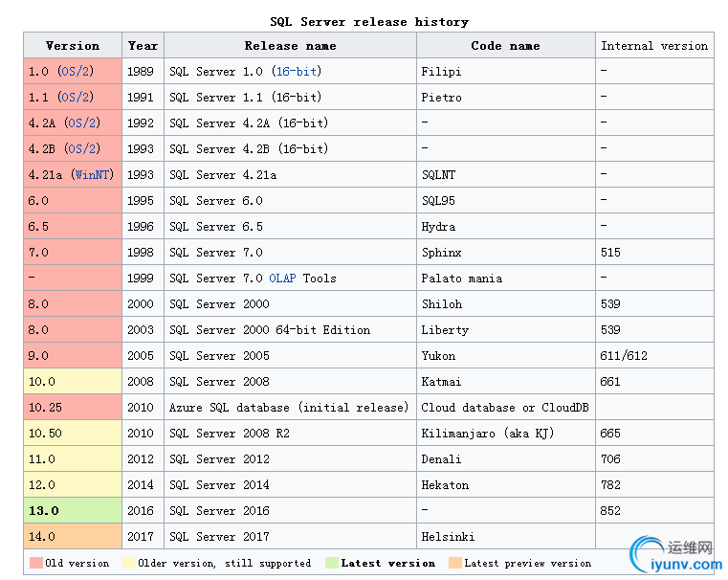Click the 10.50 version cell

[73, 434]
